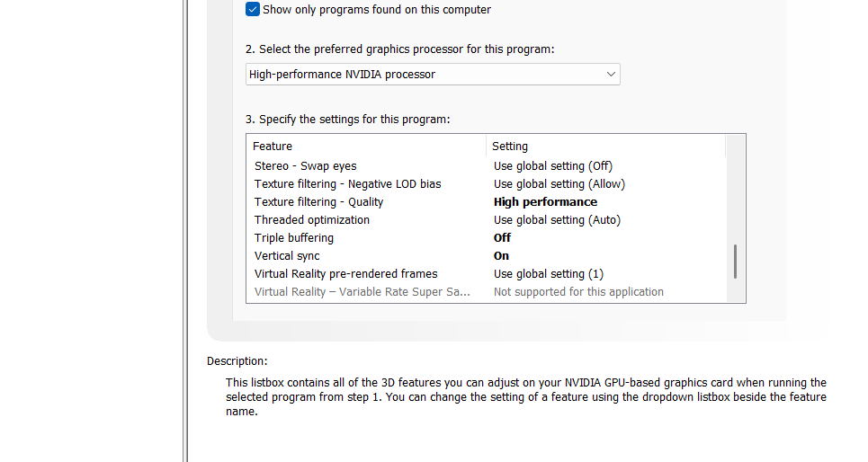Viewport: 868px width, 462px height.
Task: Click the dropdown arrow beside High-performance NVIDIA processor
Action: pos(611,75)
